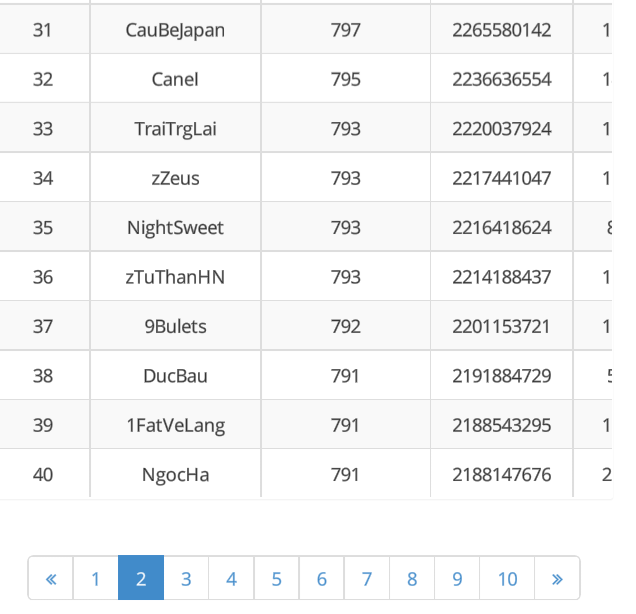Go to page 6

(321, 579)
